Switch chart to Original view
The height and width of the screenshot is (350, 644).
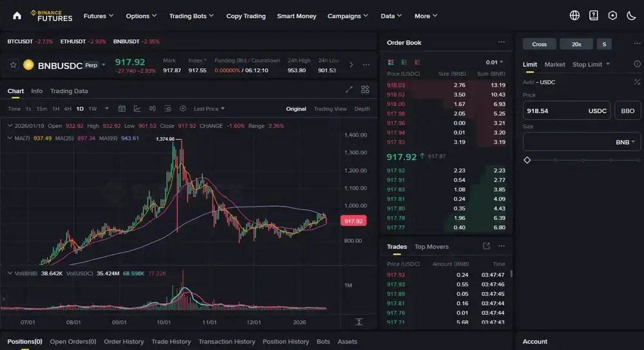[x=296, y=109]
